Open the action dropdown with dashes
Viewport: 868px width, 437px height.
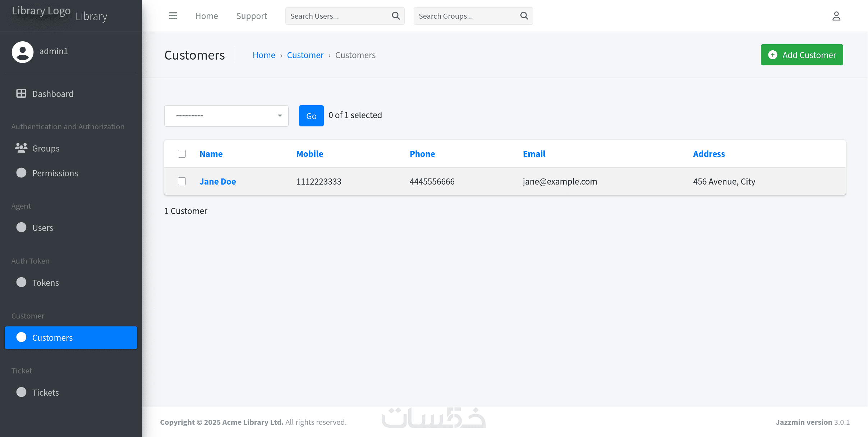pos(226,116)
